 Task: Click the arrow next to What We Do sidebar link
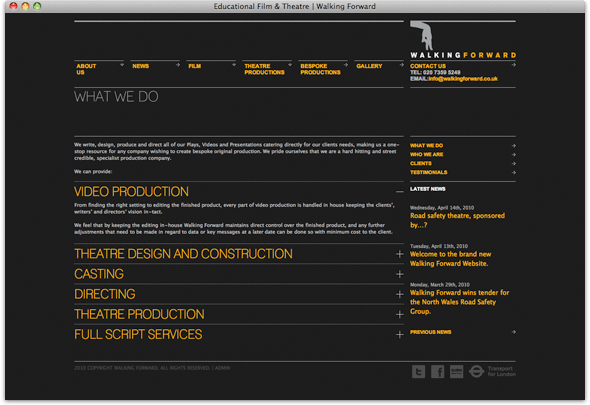coord(514,146)
